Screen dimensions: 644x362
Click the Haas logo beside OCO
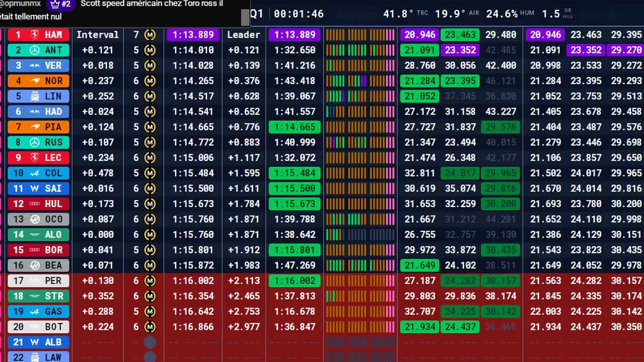click(x=35, y=219)
